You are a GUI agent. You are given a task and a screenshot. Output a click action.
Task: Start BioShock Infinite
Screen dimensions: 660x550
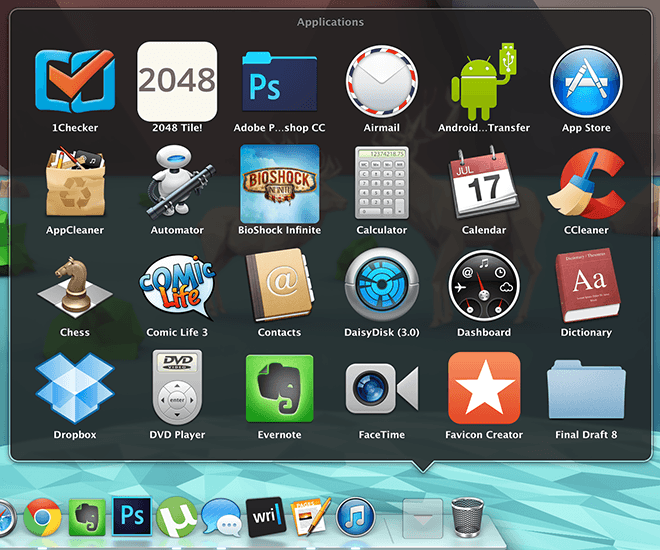pyautogui.click(x=280, y=183)
